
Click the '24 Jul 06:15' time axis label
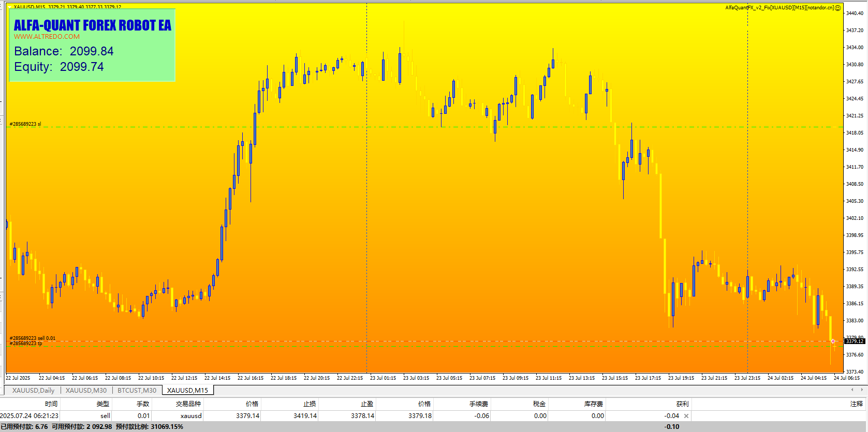click(847, 378)
